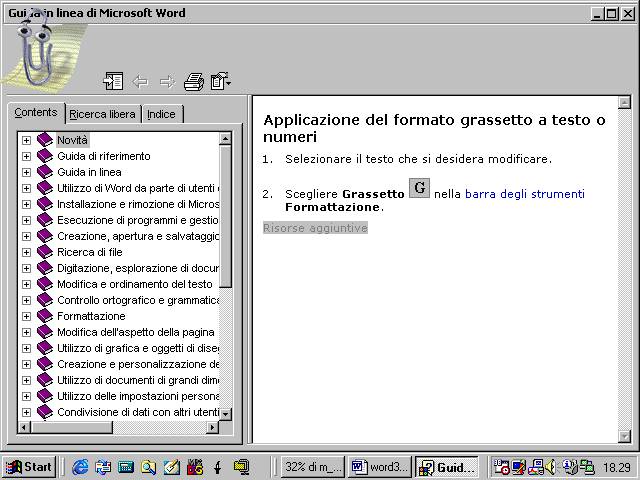
Task: Click the contents vertical scrollbar thumb
Action: pos(225,216)
